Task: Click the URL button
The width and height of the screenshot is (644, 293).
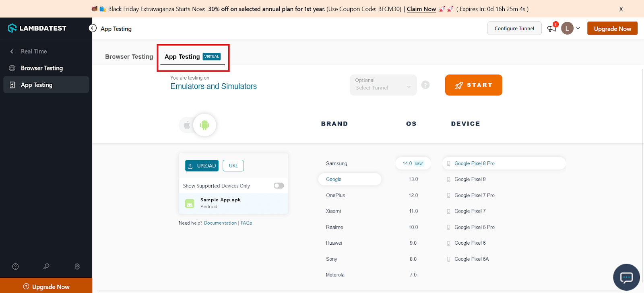Action: pyautogui.click(x=233, y=166)
